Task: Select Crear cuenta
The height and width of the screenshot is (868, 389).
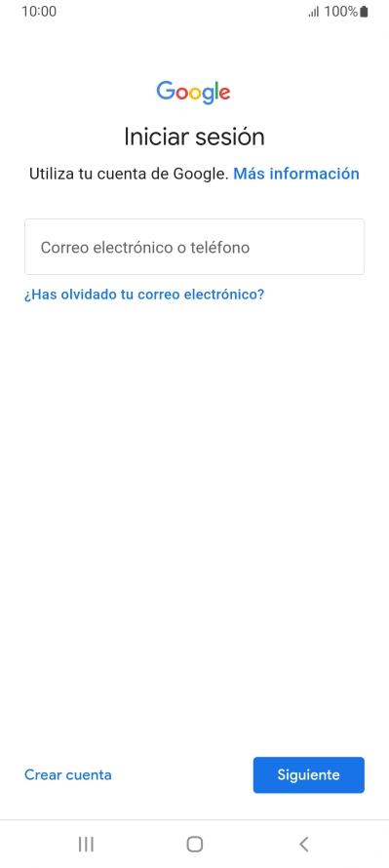Action: click(x=68, y=775)
